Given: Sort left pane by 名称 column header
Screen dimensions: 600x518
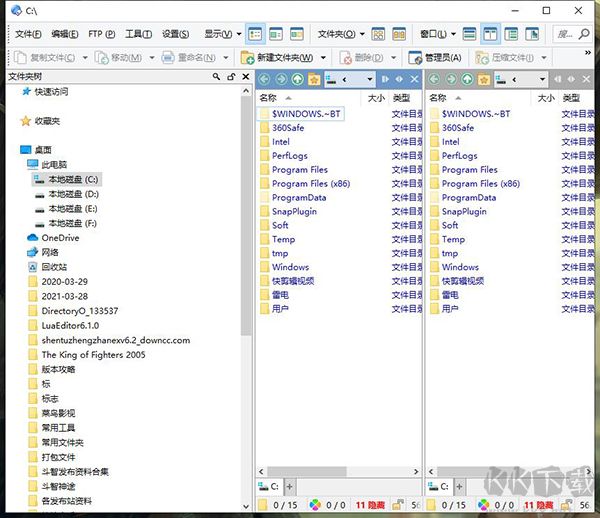Looking at the screenshot, I should pyautogui.click(x=268, y=98).
